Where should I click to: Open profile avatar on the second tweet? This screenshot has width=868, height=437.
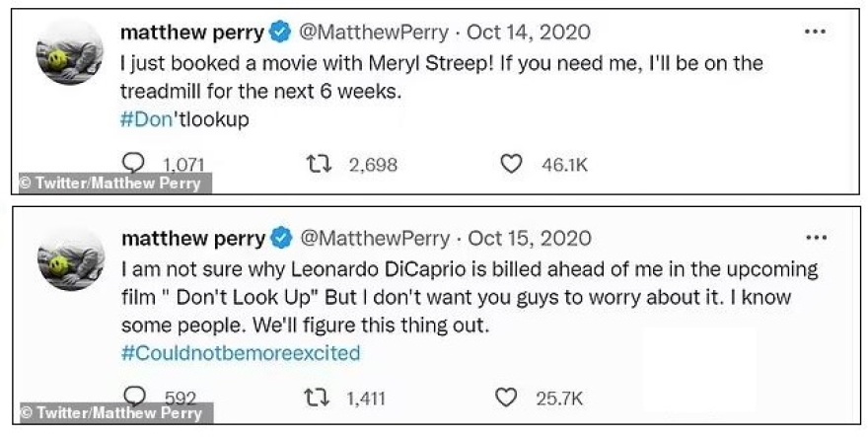point(70,256)
